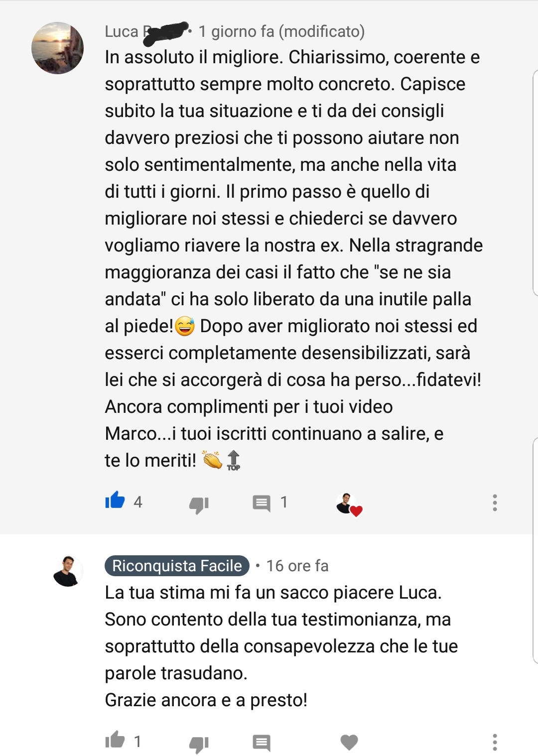Dislike the Riconquista Facile reply
This screenshot has height=756, width=538.
tap(199, 744)
